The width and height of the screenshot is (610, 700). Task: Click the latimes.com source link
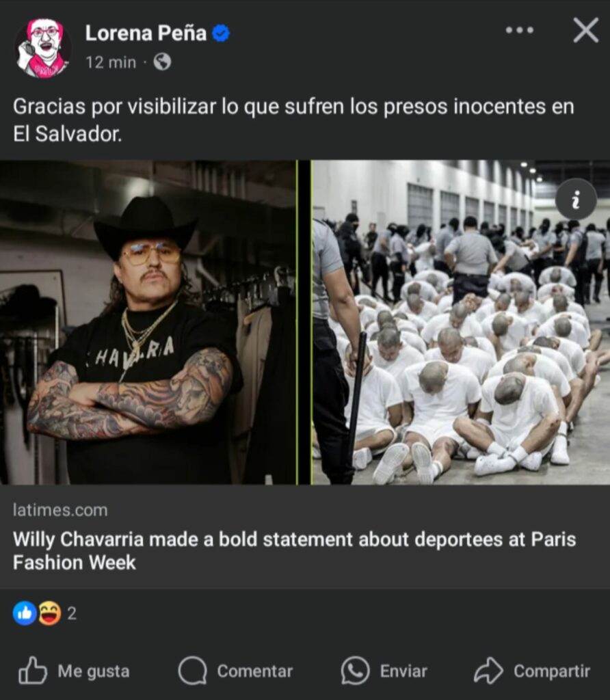tap(60, 510)
